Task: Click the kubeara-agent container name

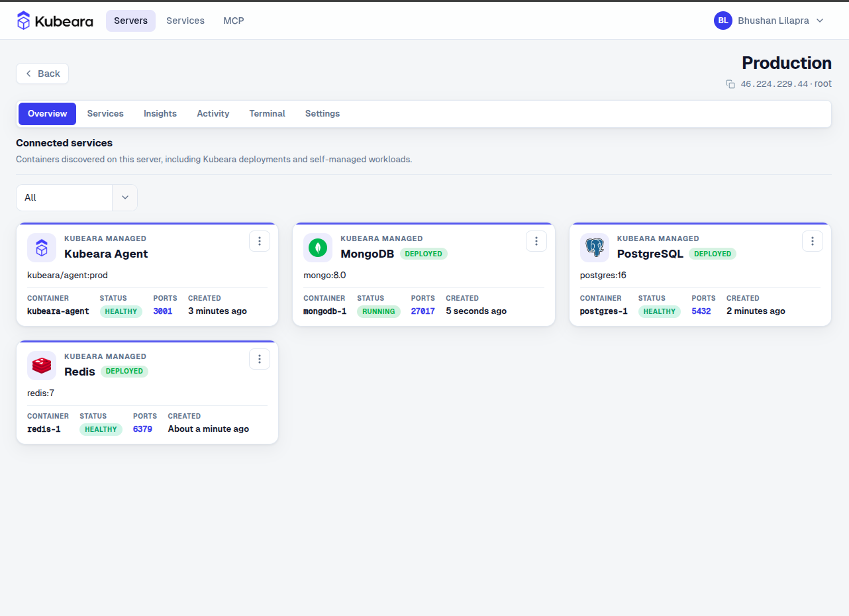Action: tap(58, 311)
